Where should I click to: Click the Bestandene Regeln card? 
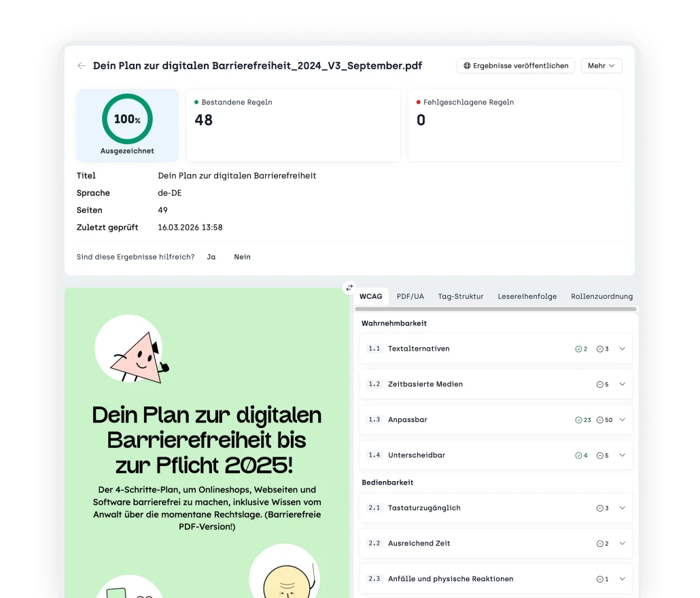click(293, 126)
